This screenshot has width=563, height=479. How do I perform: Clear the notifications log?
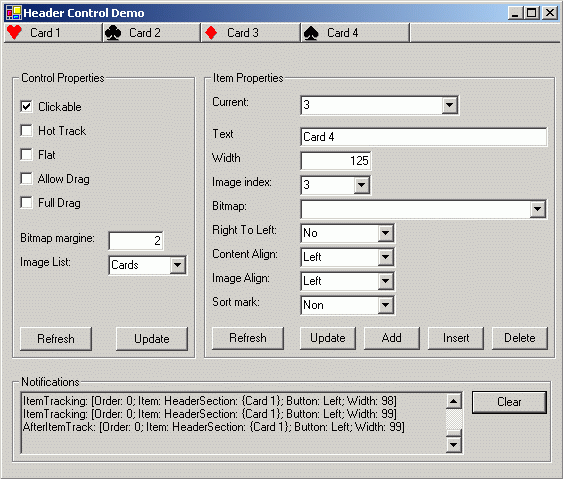(x=509, y=402)
